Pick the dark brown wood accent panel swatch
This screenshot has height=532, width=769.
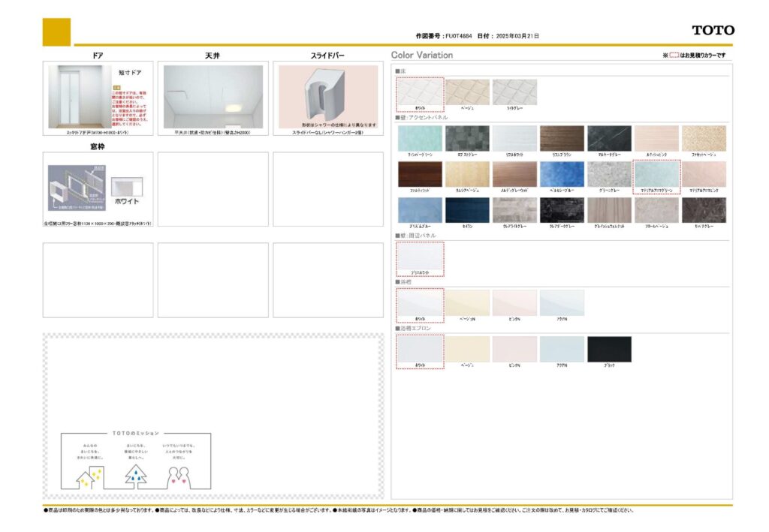click(x=420, y=174)
